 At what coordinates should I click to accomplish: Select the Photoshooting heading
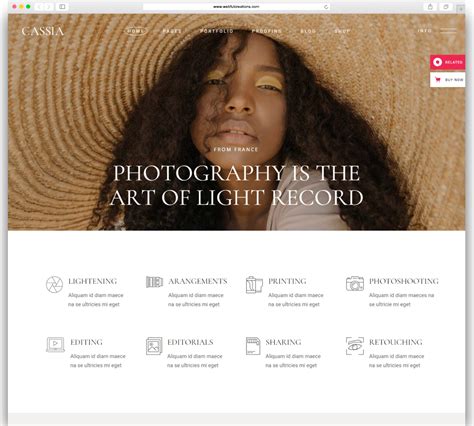[x=404, y=281]
